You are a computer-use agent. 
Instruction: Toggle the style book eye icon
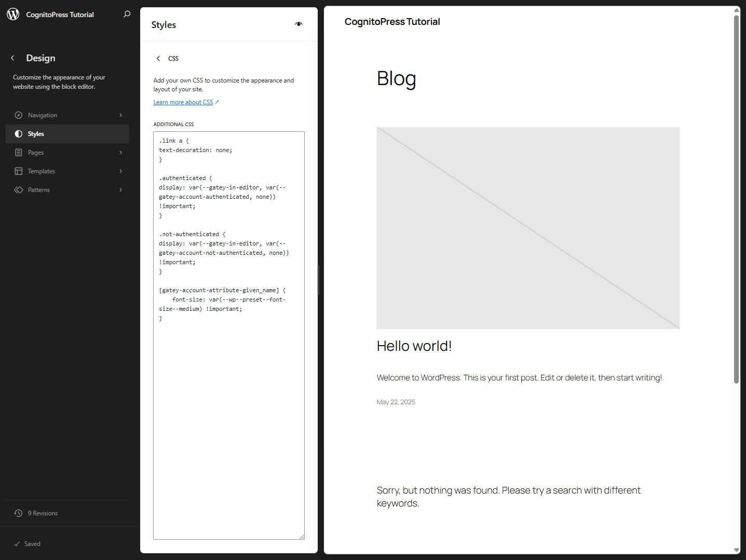[299, 24]
